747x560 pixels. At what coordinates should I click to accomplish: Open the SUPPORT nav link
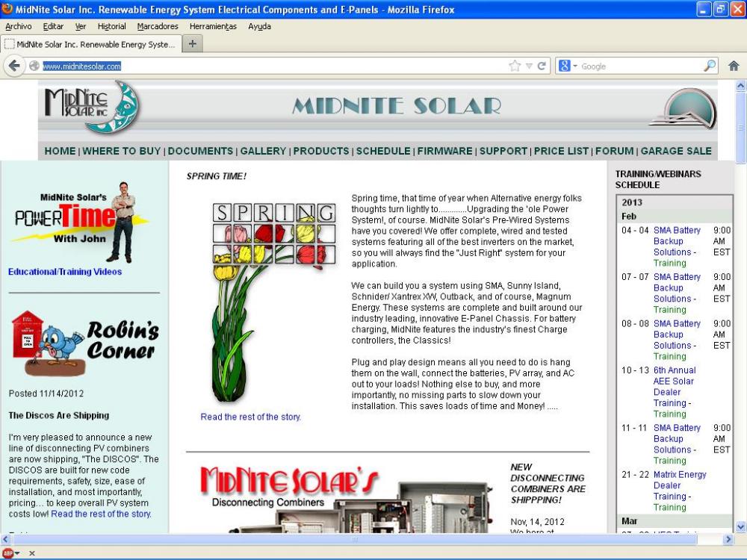[x=503, y=151]
